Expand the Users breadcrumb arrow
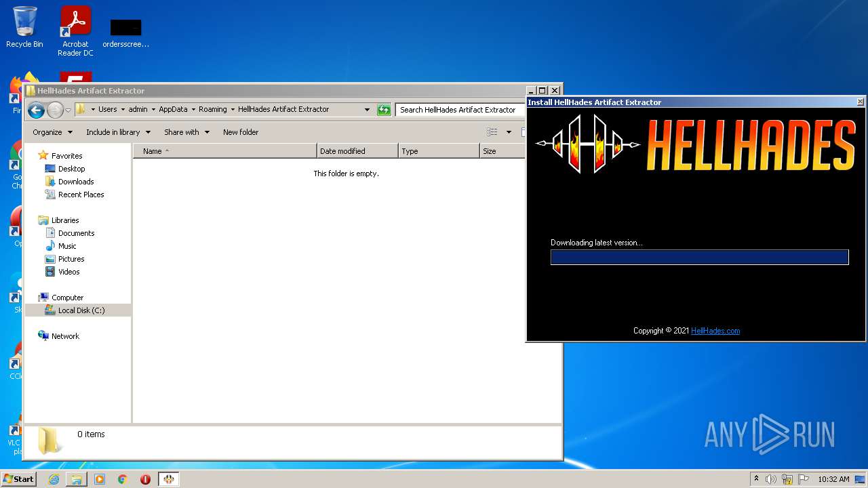This screenshot has width=868, height=488. 122,109
